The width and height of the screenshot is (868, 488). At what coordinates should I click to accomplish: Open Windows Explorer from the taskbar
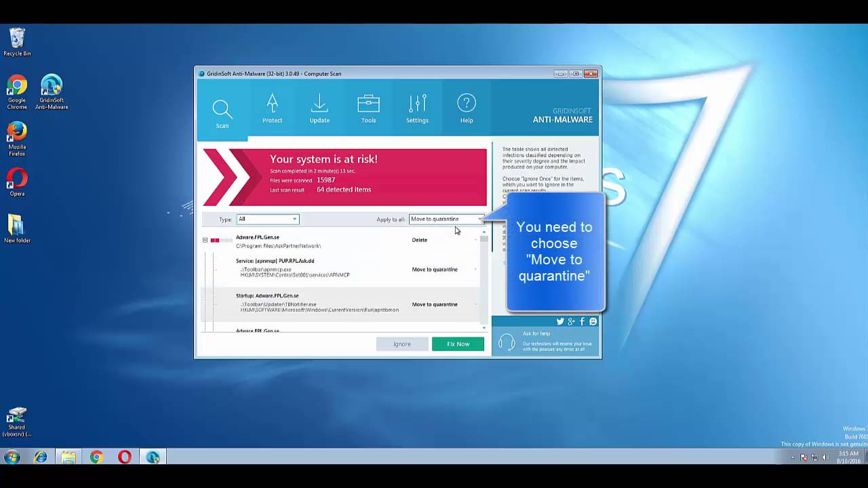(68, 457)
